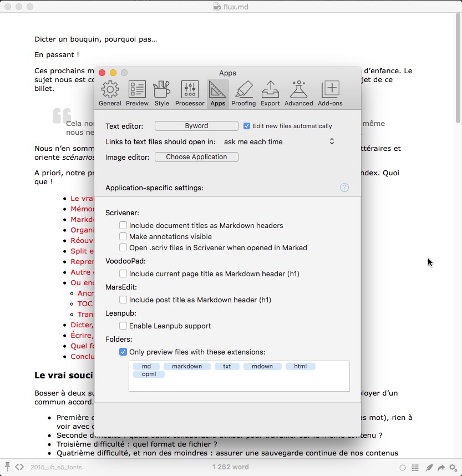Uncheck Only preview files with these extensions
Viewport: 462px width, 476px height.
tap(123, 352)
